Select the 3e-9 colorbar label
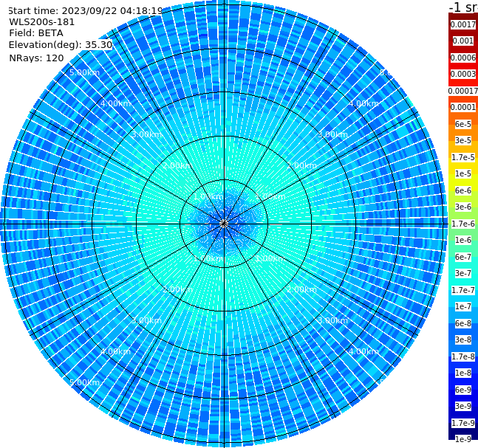The height and width of the screenshot is (448, 478). point(463,406)
